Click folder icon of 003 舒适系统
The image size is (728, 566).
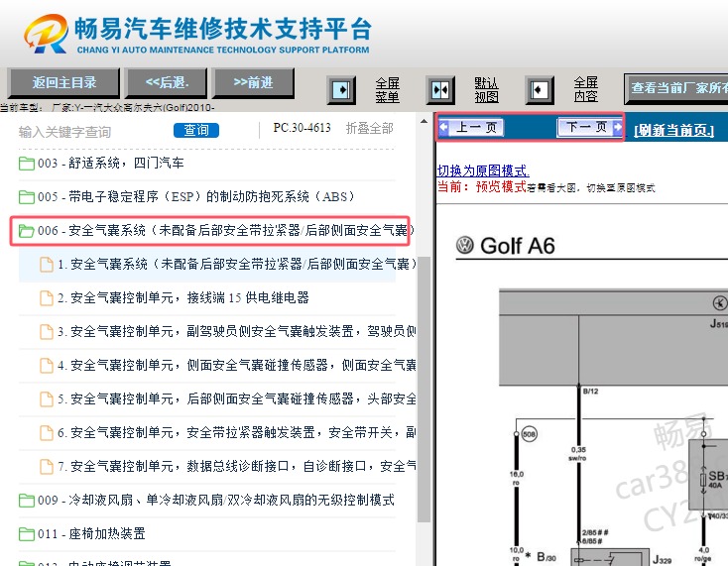27,164
